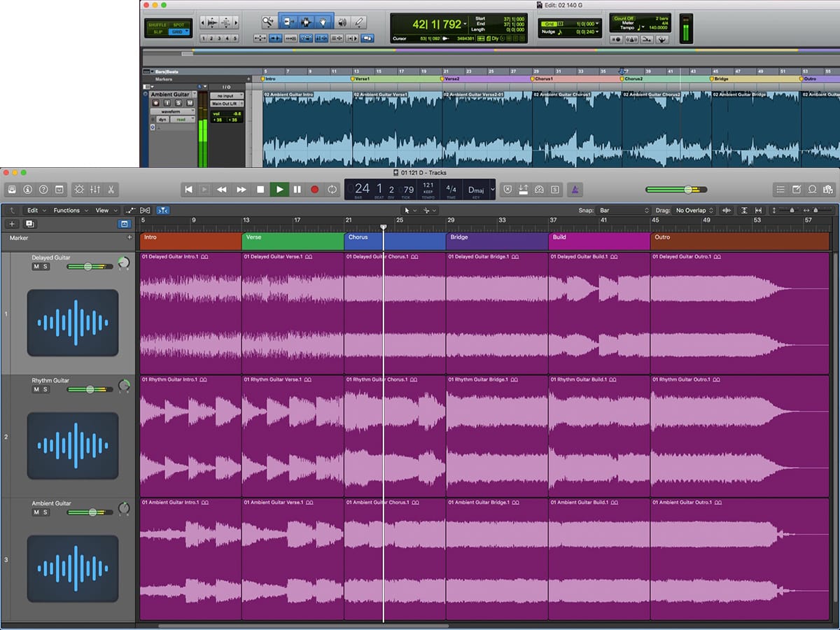Click the metronome icon in Logic toolbar
Image resolution: width=840 pixels, height=630 pixels.
(x=574, y=189)
